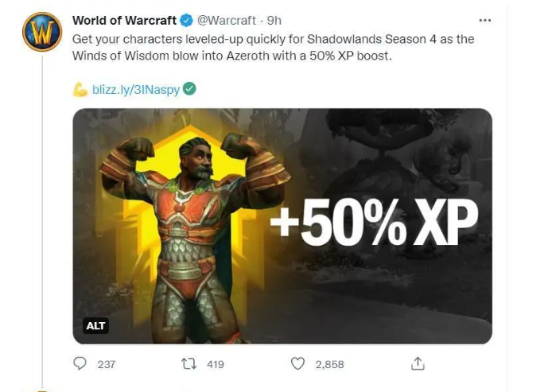Viewport: 552px width, 392px height.
Task: Click the tweet text about Shadowlands Season 4
Action: coord(273,47)
